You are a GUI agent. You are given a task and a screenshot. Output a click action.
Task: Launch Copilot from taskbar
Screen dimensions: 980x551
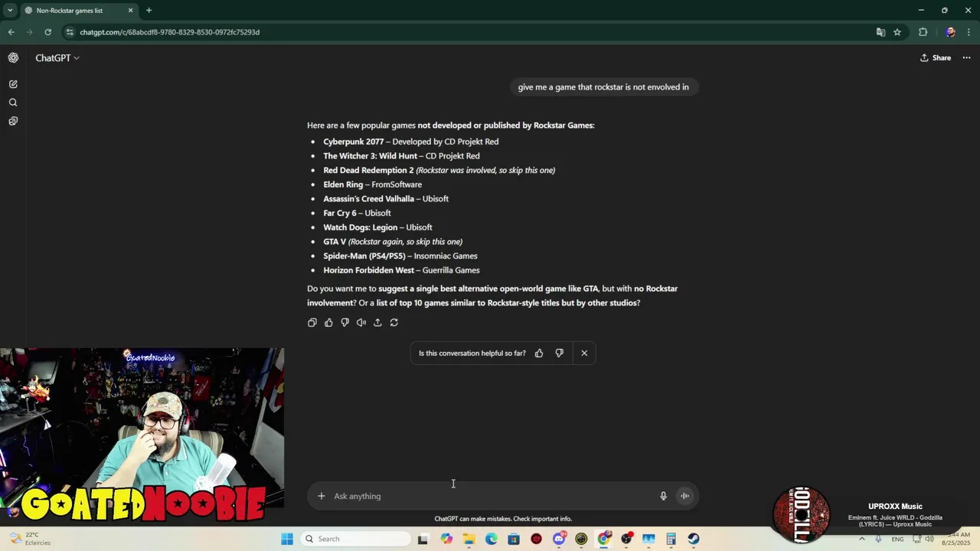coord(446,539)
